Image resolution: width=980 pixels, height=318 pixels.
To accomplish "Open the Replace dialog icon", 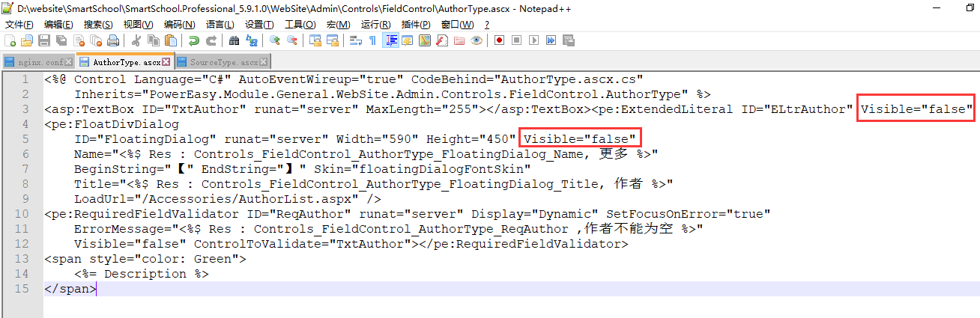I will click(252, 40).
